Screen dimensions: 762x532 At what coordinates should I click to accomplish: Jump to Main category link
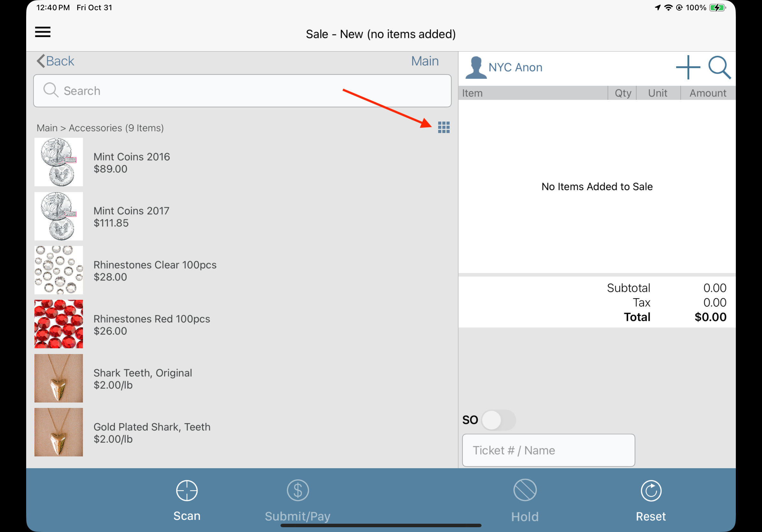(424, 61)
